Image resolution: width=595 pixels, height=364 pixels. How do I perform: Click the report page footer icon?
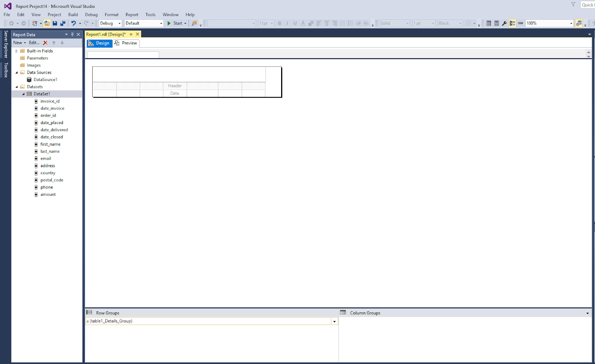pyautogui.click(x=496, y=23)
